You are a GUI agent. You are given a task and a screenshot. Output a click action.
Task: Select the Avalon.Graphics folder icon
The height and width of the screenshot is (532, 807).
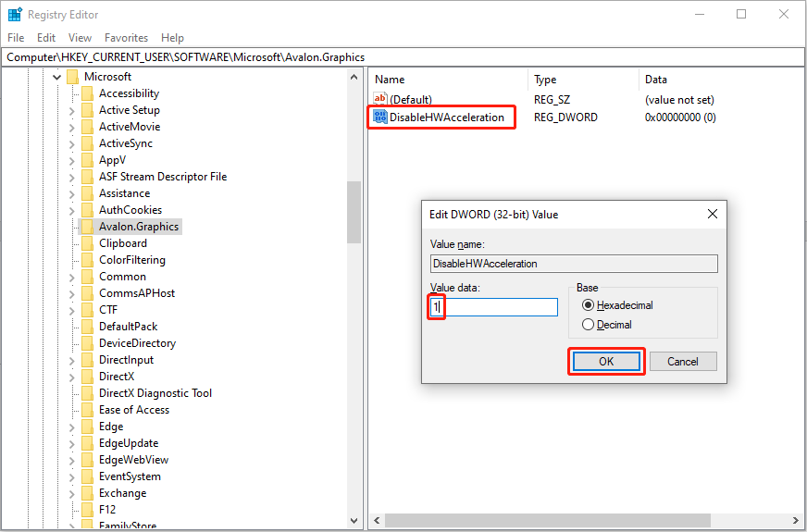88,227
